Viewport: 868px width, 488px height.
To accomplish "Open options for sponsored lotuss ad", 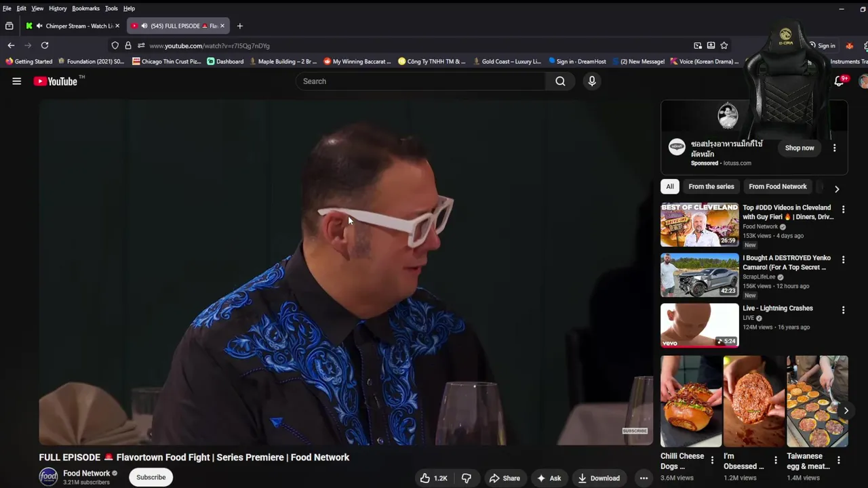I will coord(835,148).
